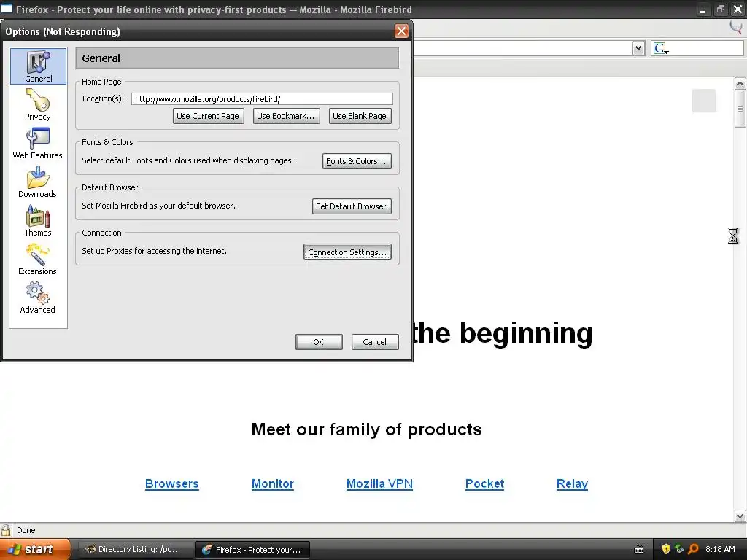Click Set Default Browser button
The image size is (747, 560).
[x=352, y=206]
